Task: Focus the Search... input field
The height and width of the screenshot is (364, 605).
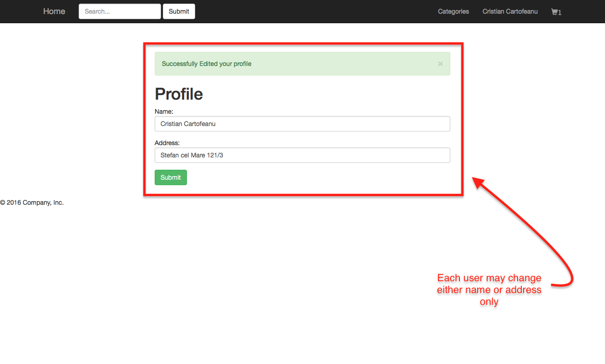Action: pos(120,11)
